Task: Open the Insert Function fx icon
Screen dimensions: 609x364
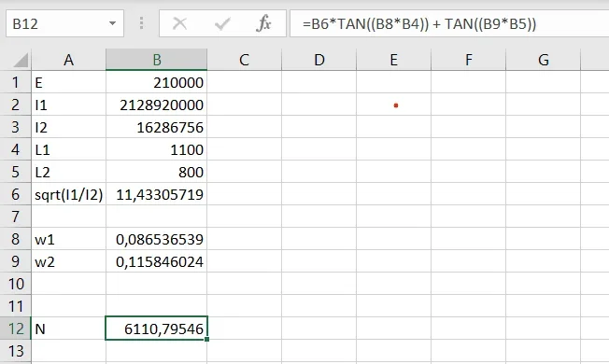Action: tap(263, 23)
